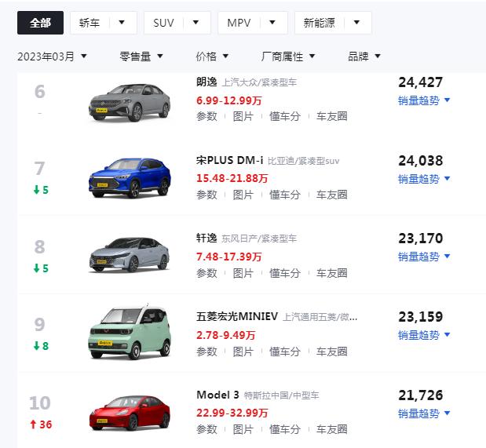Click the 23,170 sales figure

pyautogui.click(x=421, y=239)
